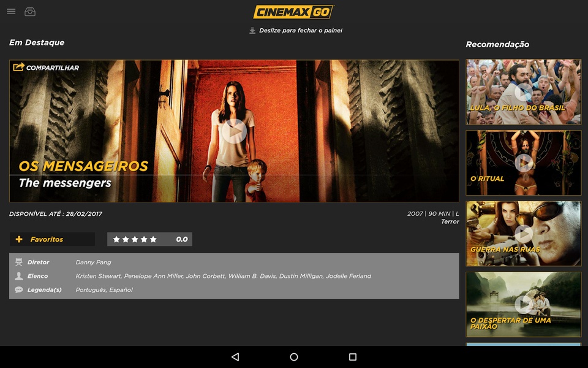The height and width of the screenshot is (368, 588).
Task: Click director name Danny Pang
Action: pyautogui.click(x=93, y=262)
